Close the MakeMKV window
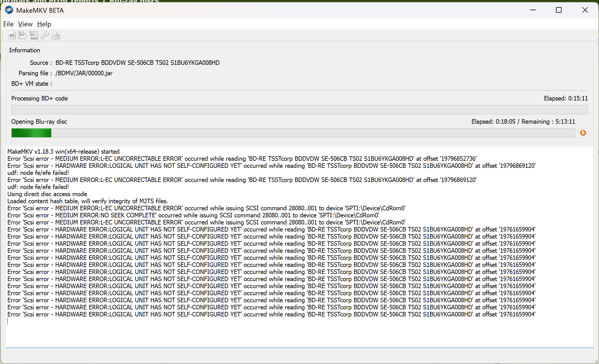This screenshot has height=364, width=599. coord(585,10)
